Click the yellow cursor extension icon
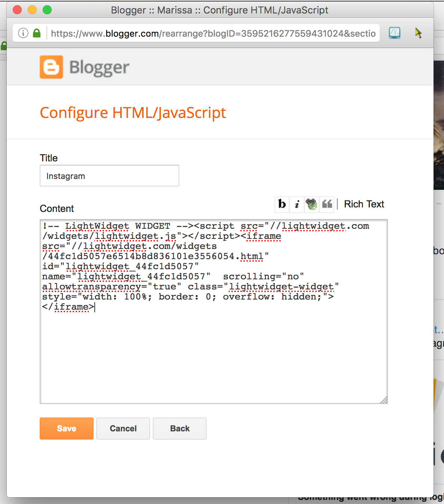444x504 pixels. tap(418, 33)
